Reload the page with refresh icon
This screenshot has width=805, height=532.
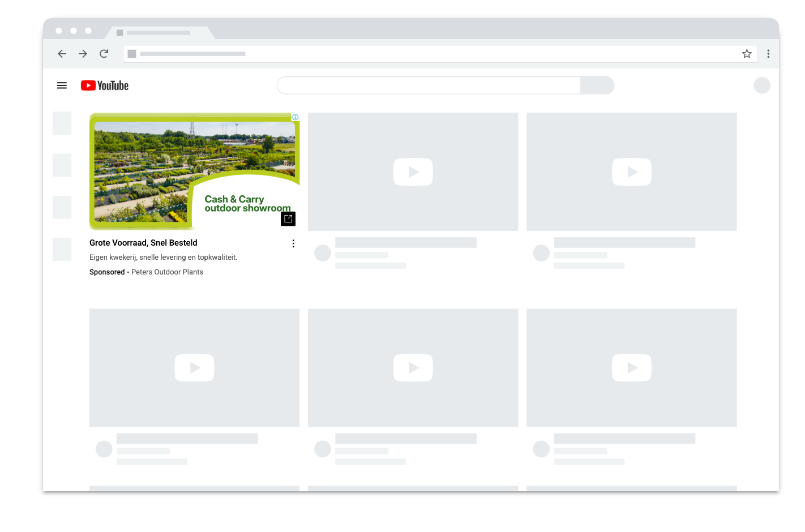point(104,54)
